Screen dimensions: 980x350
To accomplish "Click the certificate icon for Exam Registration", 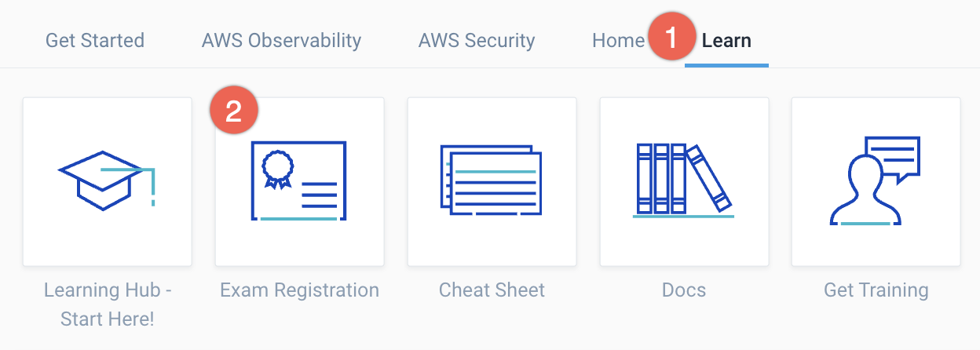I will [x=299, y=181].
